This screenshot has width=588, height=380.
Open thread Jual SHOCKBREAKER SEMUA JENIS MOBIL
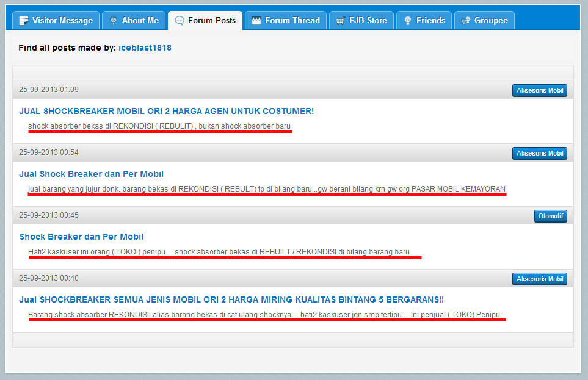pos(231,299)
